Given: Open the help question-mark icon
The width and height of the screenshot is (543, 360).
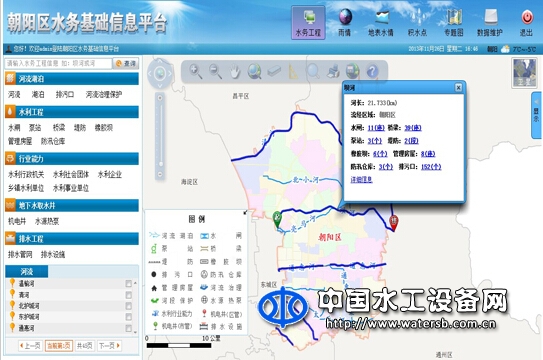Looking at the screenshot, I should [372, 72].
